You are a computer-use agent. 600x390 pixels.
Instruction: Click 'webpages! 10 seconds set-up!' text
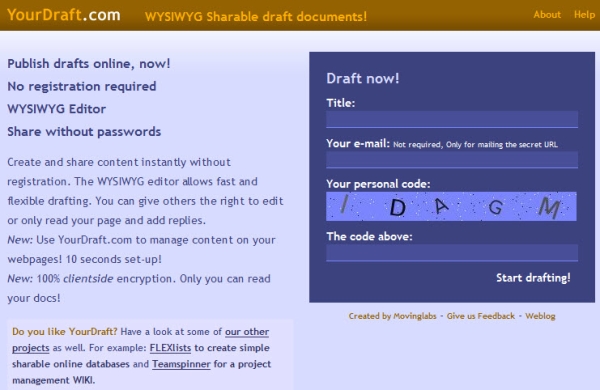point(85,259)
